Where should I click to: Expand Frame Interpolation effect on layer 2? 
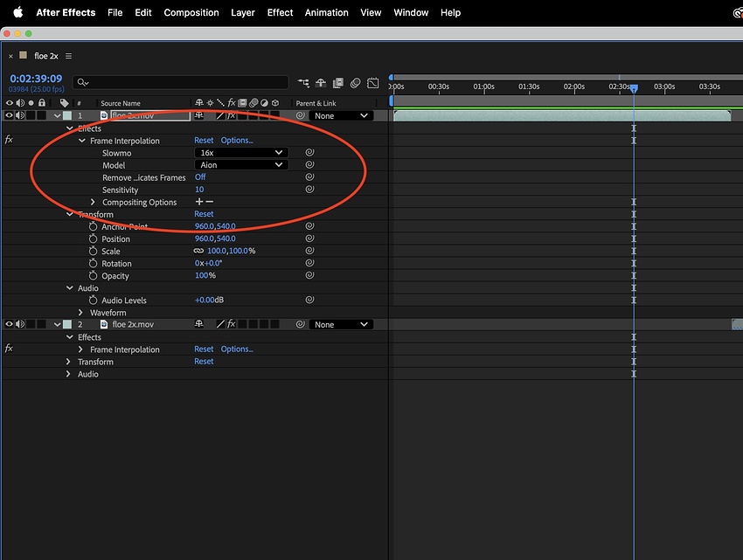(80, 349)
